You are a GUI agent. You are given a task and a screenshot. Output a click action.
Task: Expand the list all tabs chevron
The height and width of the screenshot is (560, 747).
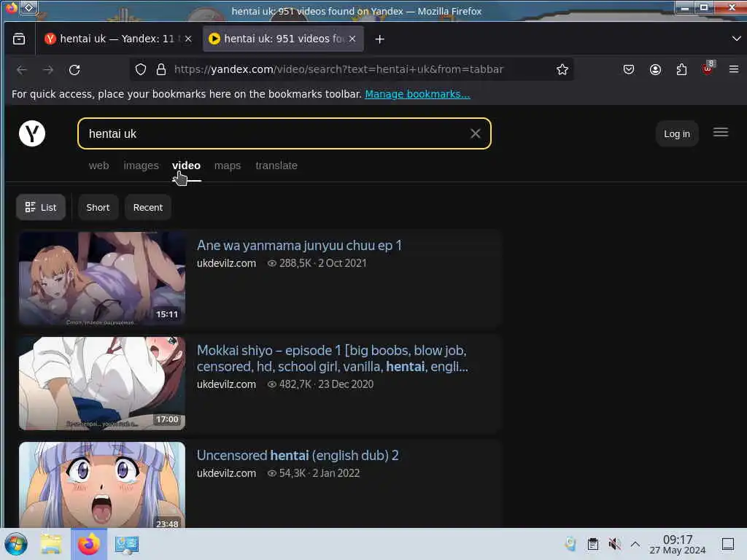[x=736, y=39]
